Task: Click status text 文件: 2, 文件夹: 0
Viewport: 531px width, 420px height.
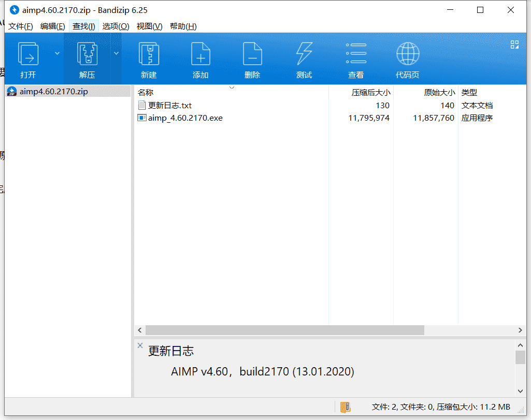Action: tap(403, 407)
